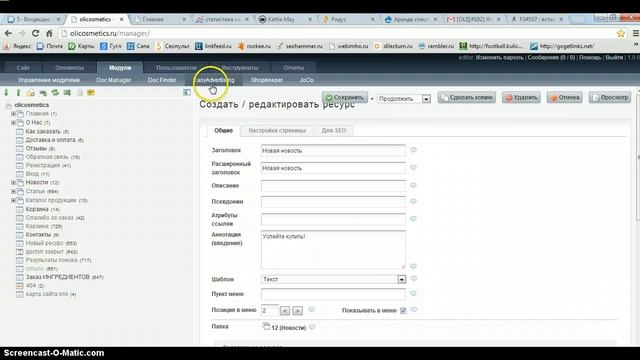The width and height of the screenshot is (640, 360).
Task: Show help for the Псевдоним field
Action: pos(413,201)
